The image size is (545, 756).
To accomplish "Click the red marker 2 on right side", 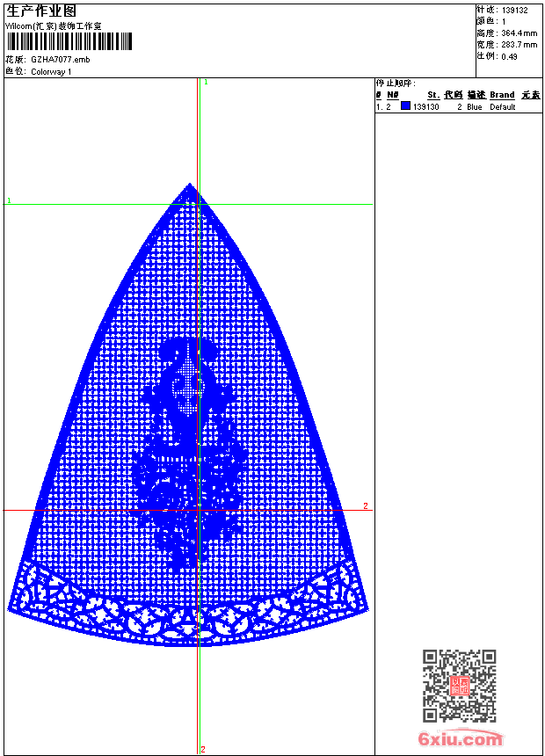I will [366, 506].
